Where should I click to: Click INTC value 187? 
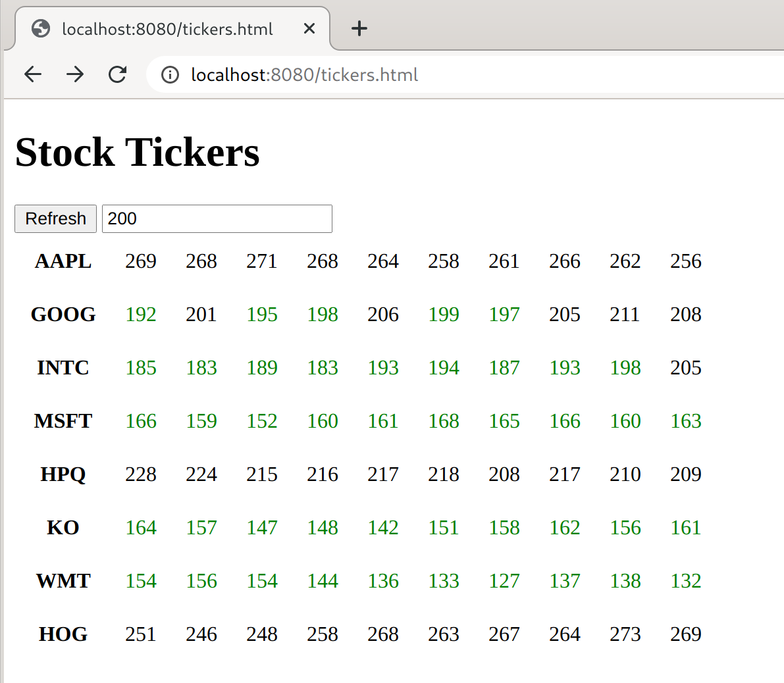pyautogui.click(x=504, y=368)
